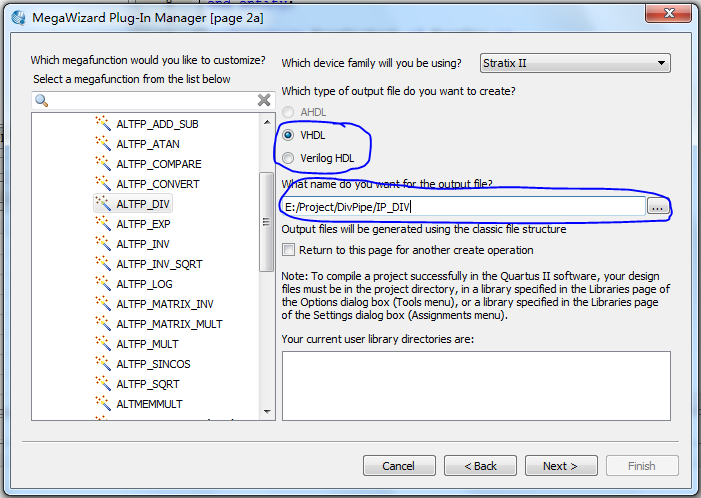This screenshot has width=701, height=498.
Task: Click the wand icon beside ALTFP_COMPARE
Action: click(x=103, y=164)
